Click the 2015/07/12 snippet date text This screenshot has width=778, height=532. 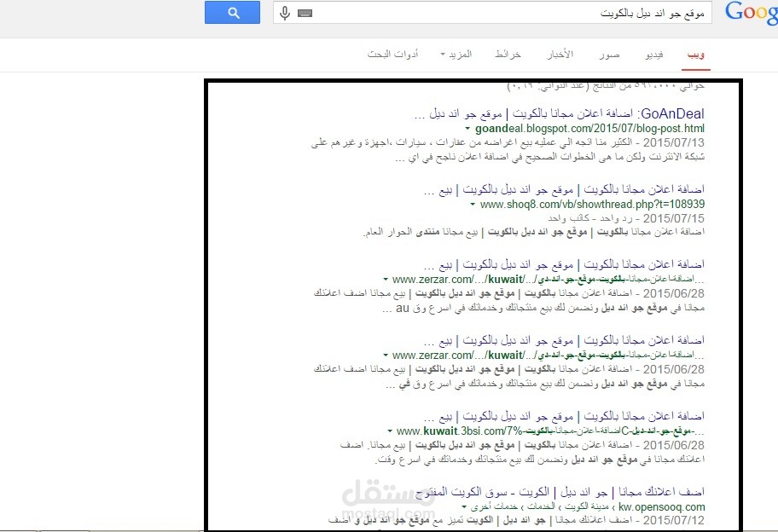673,521
